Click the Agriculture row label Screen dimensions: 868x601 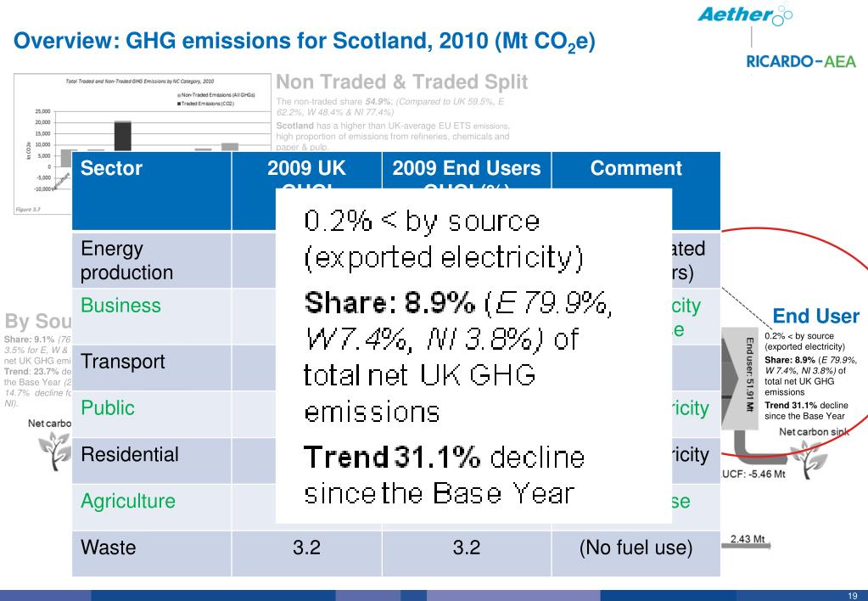pos(128,502)
